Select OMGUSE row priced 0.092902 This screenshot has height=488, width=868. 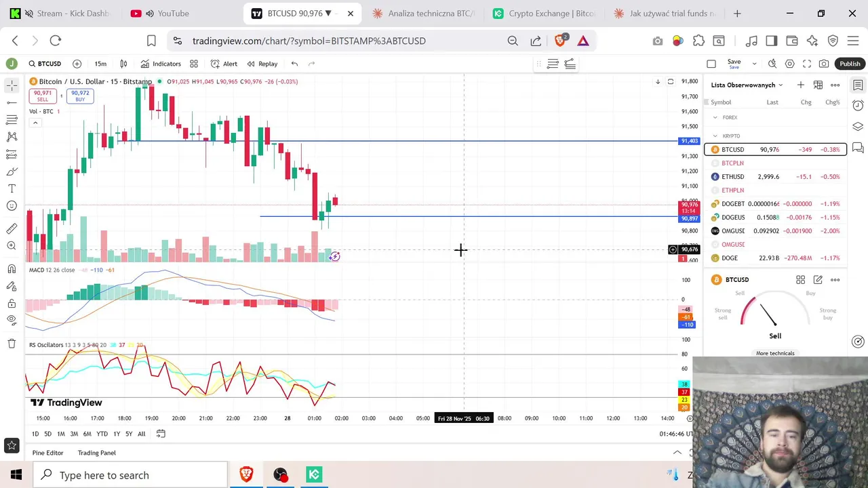coord(776,231)
